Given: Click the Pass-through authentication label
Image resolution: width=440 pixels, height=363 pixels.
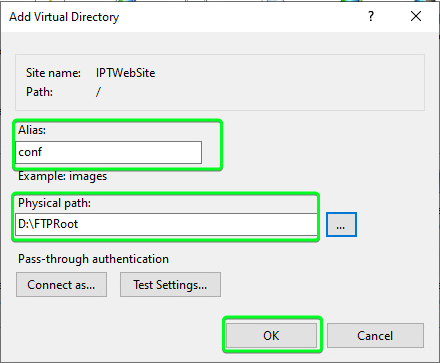Looking at the screenshot, I should (x=93, y=259).
